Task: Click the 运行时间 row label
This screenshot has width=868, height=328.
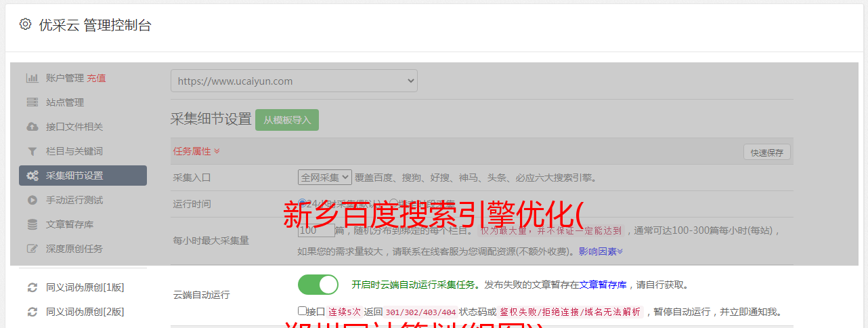Action: [x=192, y=203]
